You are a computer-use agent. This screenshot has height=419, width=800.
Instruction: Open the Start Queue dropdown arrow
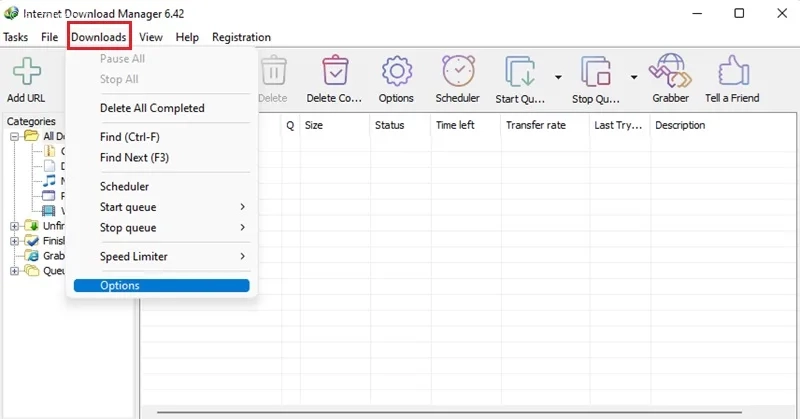(x=558, y=77)
